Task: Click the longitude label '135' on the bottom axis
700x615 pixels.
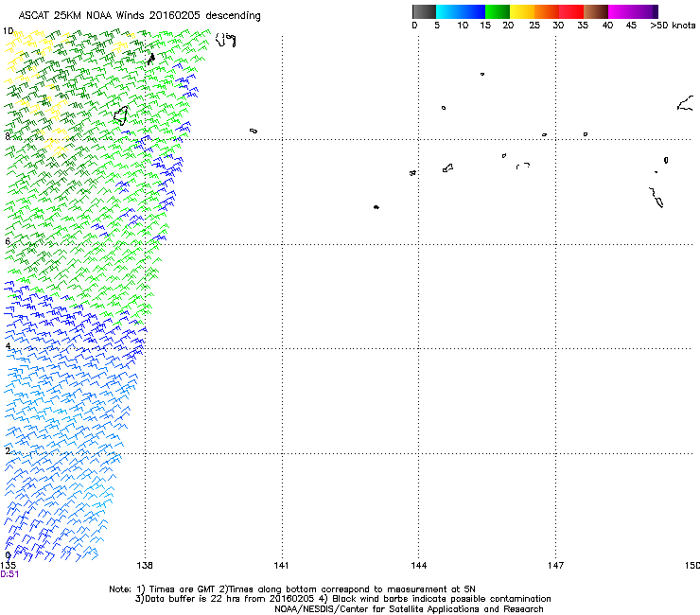Action: coord(8,566)
